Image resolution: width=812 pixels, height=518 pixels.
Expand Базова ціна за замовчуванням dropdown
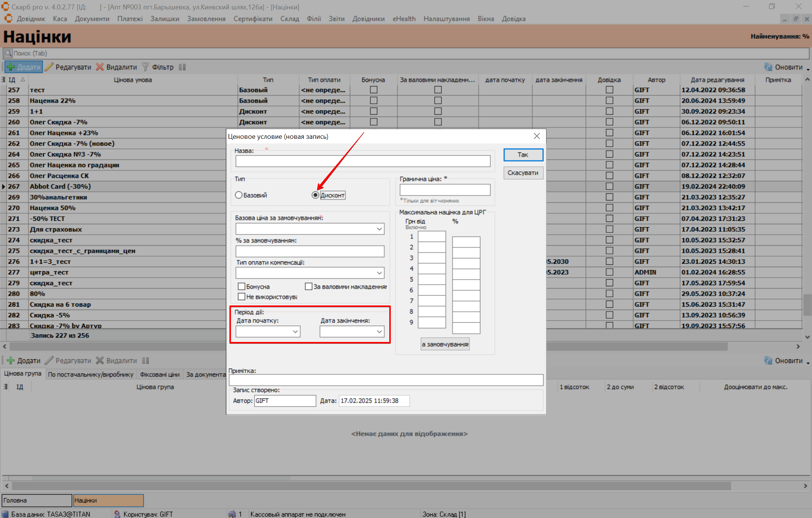[379, 229]
